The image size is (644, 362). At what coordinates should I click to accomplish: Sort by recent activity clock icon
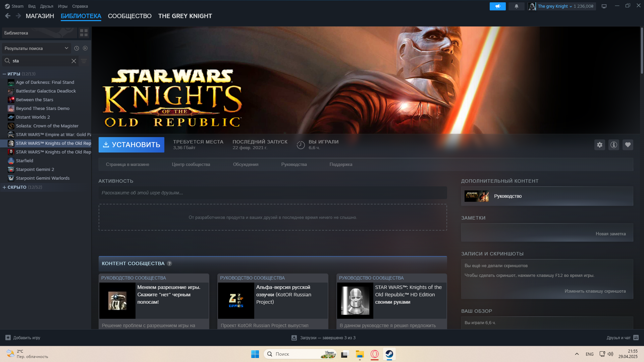click(76, 48)
